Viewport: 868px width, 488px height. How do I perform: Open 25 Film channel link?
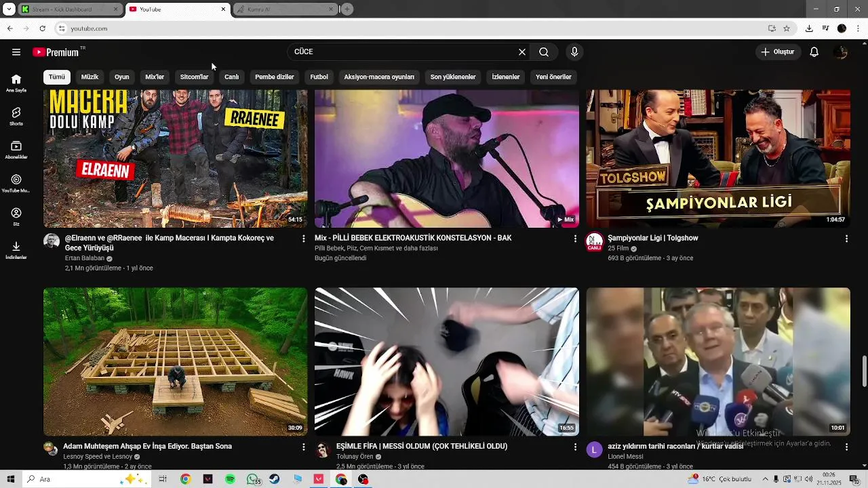pos(618,249)
